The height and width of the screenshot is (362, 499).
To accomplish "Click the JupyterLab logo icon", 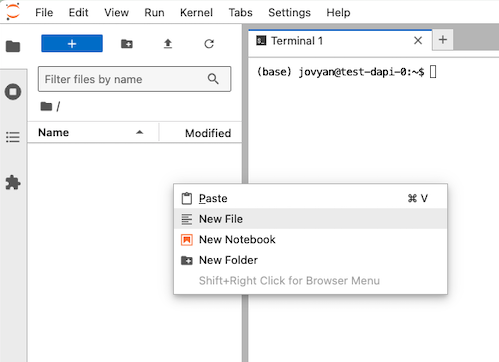I will tap(13, 12).
